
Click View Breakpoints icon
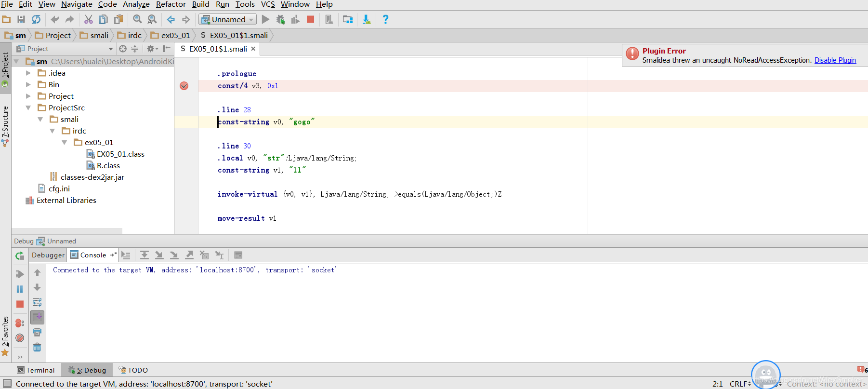[x=20, y=323]
